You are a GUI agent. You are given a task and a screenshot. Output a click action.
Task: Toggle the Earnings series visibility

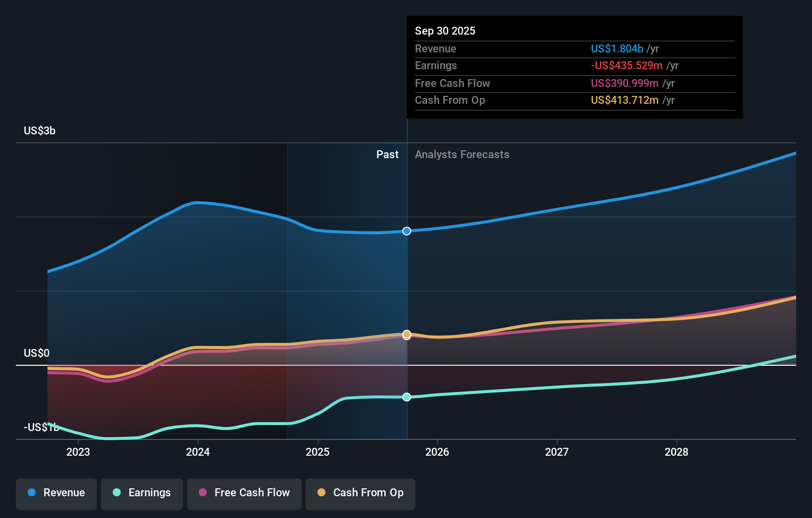point(142,493)
